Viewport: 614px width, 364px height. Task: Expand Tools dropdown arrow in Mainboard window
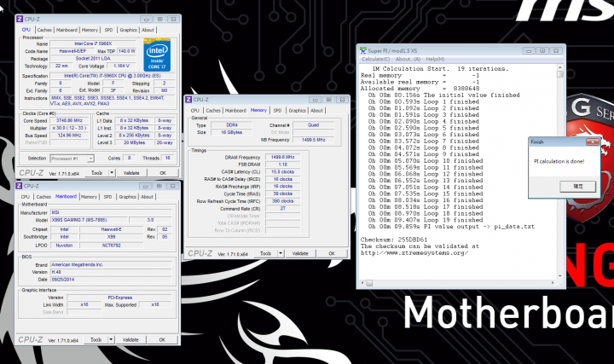[x=111, y=340]
